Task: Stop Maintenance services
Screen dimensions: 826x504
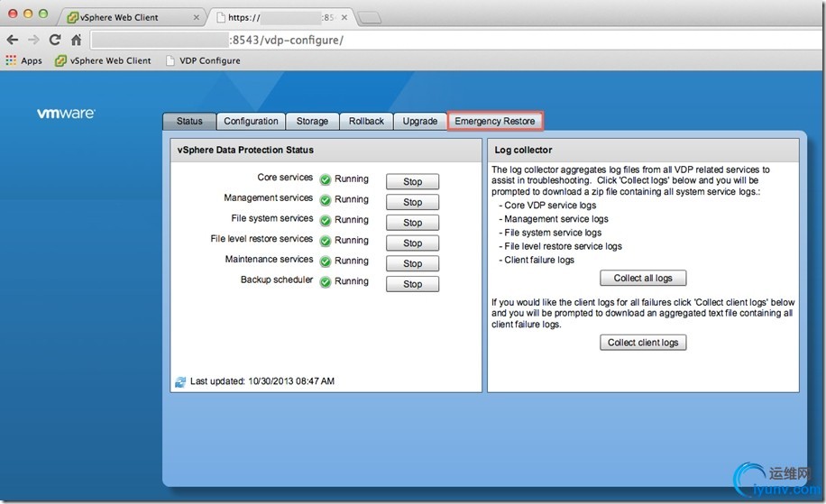Action: click(412, 264)
